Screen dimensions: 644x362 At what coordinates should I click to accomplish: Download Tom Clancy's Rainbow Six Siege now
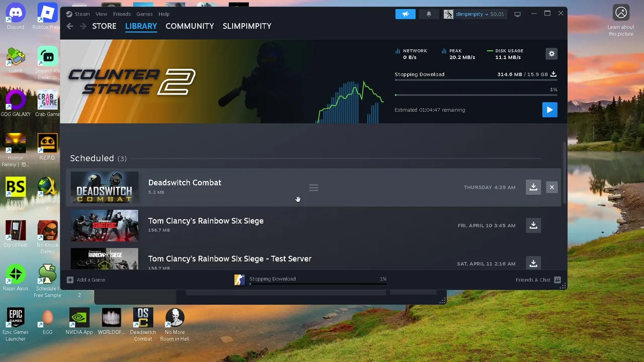tap(533, 225)
